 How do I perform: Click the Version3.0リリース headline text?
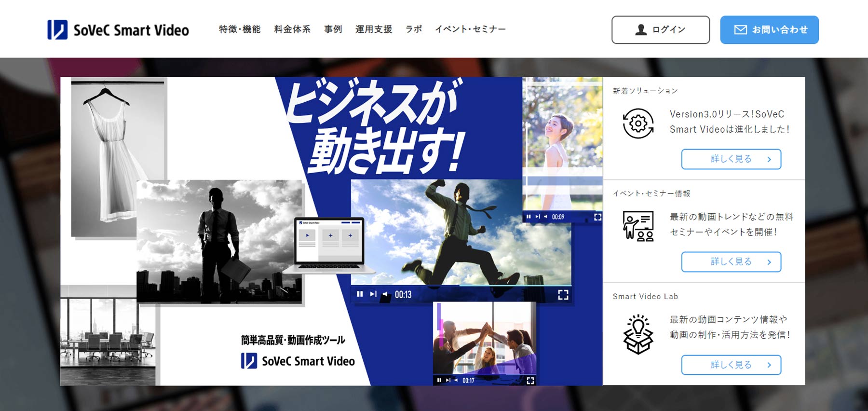(x=729, y=122)
